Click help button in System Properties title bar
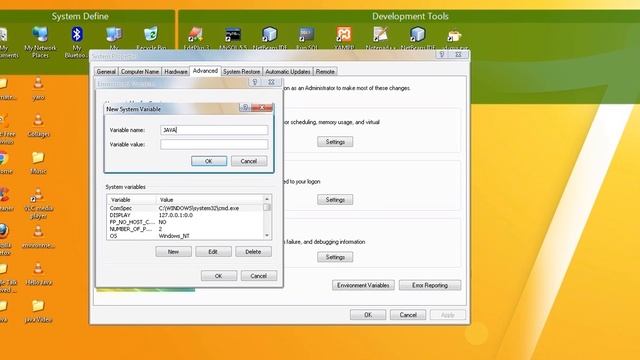The height and width of the screenshot is (360, 640). (442, 55)
